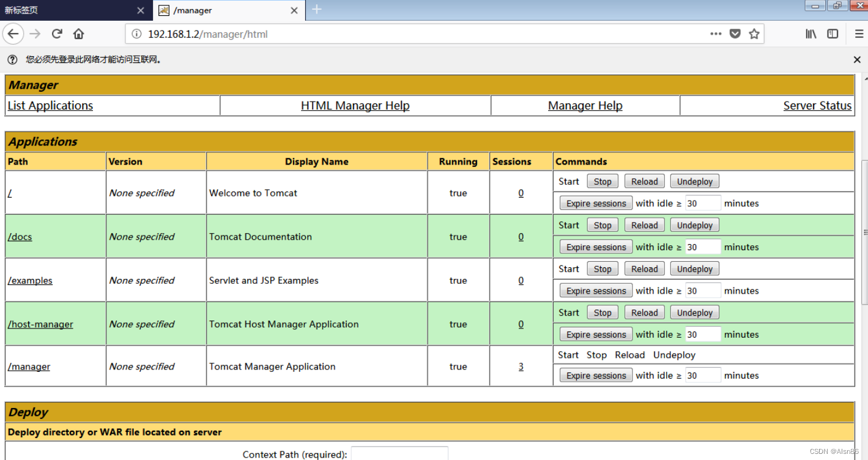This screenshot has height=460, width=868.
Task: Open page actions three-dot menu
Action: [716, 34]
